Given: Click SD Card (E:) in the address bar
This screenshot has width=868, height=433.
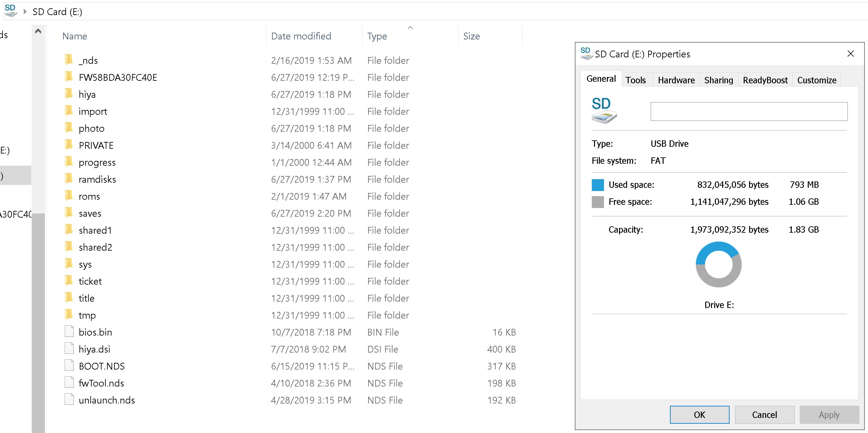Looking at the screenshot, I should click(x=57, y=12).
